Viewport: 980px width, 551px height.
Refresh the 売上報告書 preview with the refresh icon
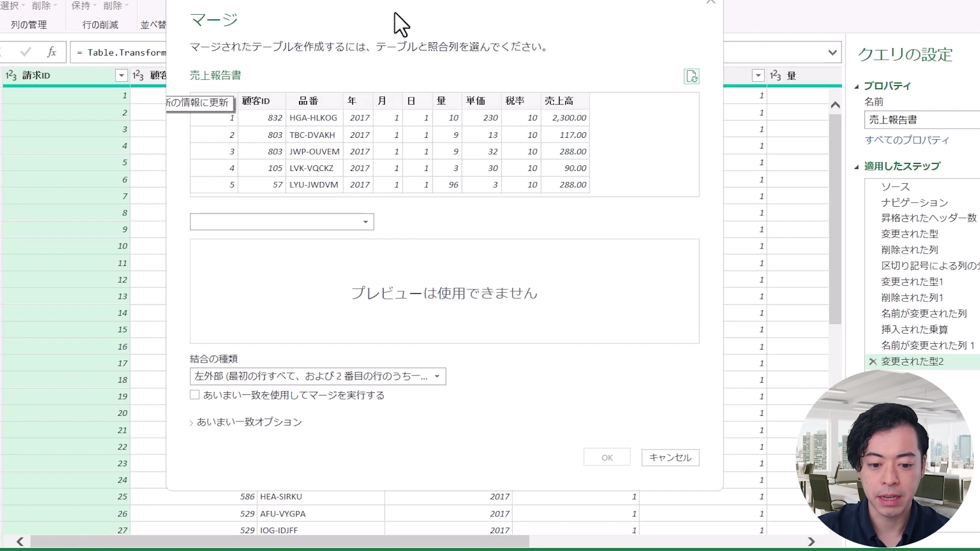(692, 77)
